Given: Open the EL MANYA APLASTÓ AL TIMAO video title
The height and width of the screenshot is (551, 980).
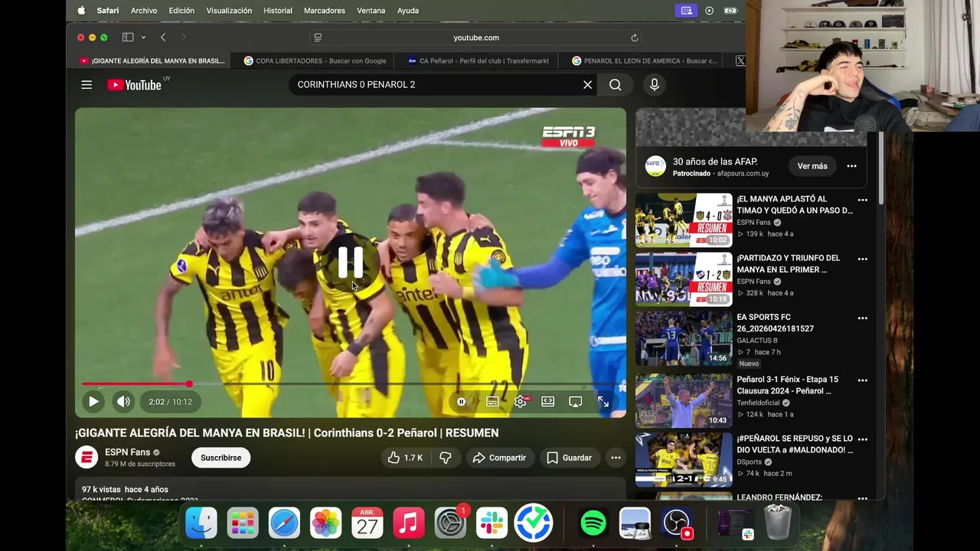Looking at the screenshot, I should point(794,204).
